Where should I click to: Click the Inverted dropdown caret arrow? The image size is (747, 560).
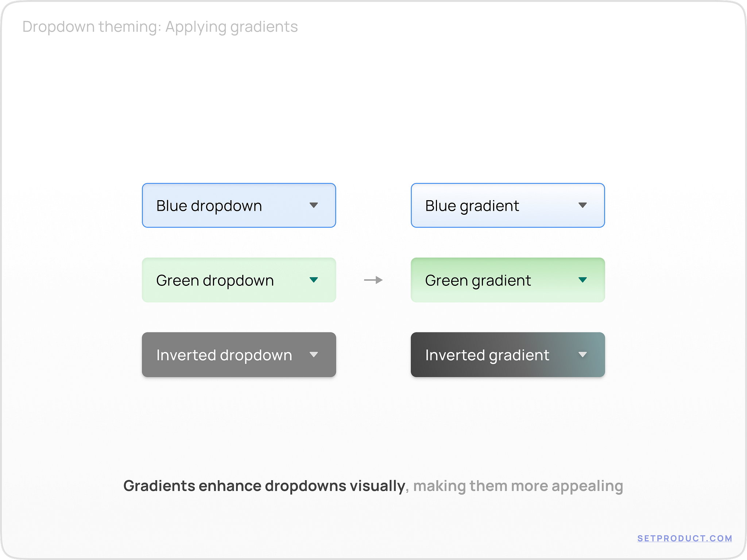pos(314,354)
